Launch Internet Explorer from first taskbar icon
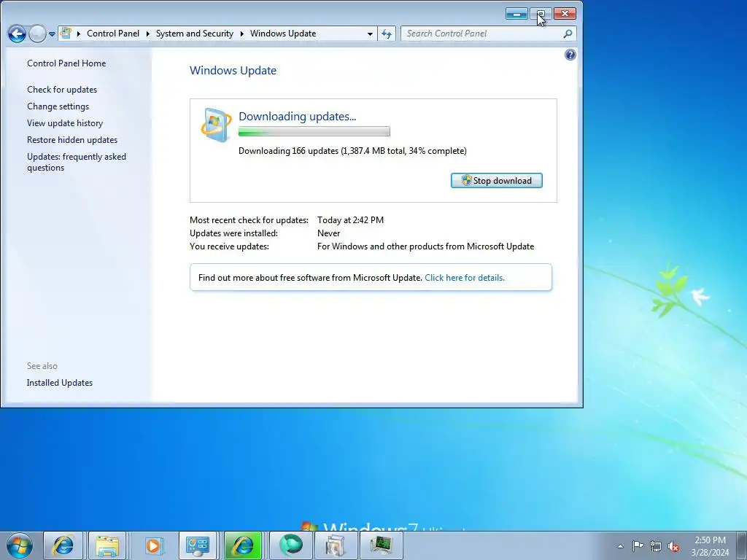This screenshot has height=560, width=747. 63,545
